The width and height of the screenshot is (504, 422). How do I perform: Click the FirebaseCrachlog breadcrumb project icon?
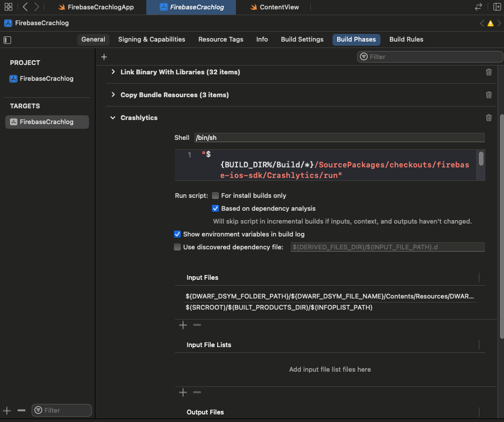(8, 23)
